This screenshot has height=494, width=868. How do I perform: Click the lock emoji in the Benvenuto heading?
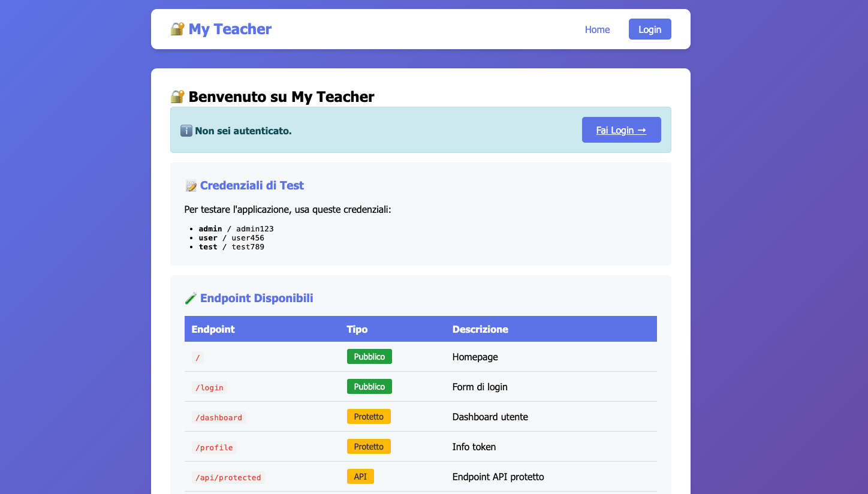[177, 97]
